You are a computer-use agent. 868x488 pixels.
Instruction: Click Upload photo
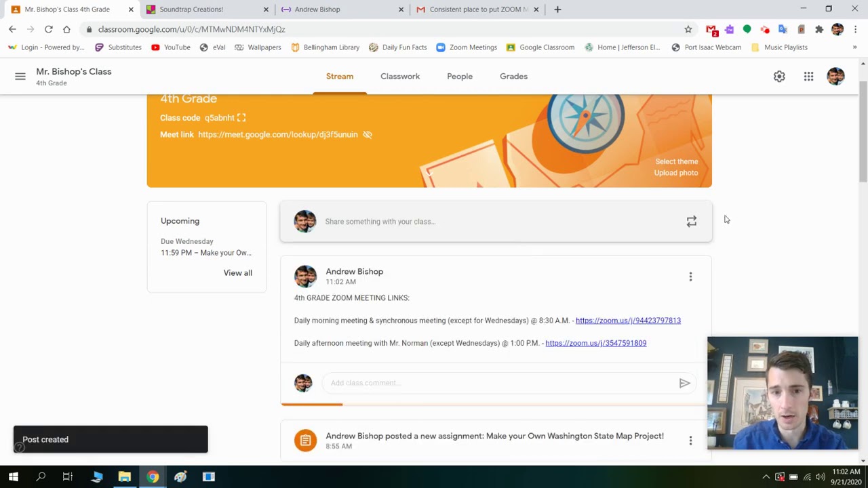pyautogui.click(x=675, y=173)
